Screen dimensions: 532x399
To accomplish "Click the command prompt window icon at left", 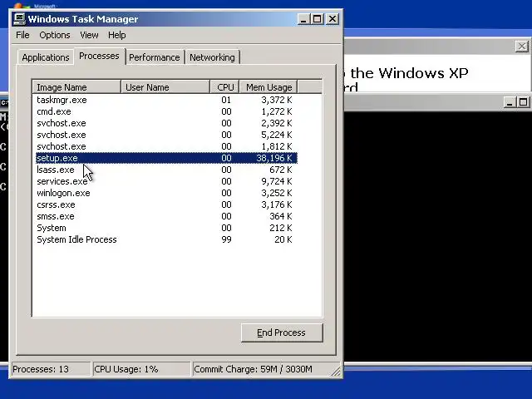I will tap(4, 102).
